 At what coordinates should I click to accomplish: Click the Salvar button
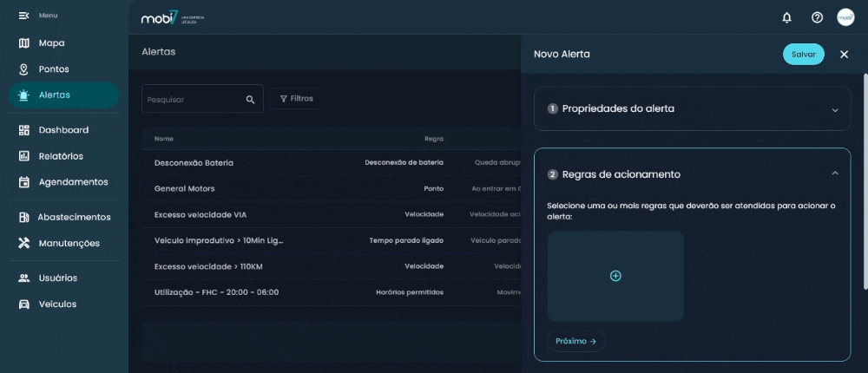pos(803,54)
